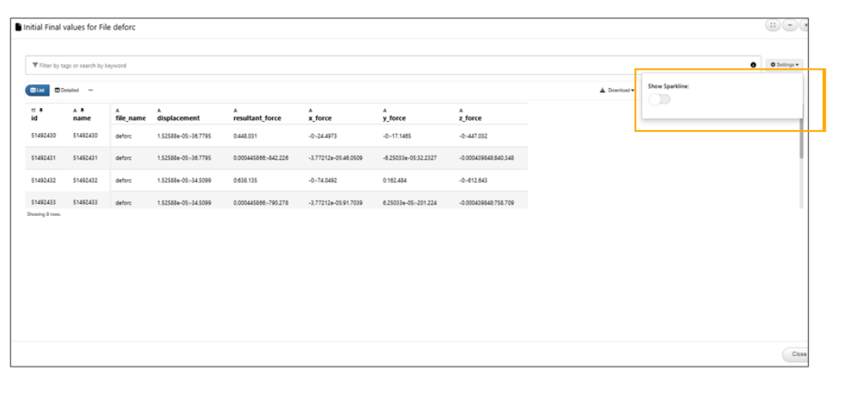
Task: Open the Download dropdown menu
Action: pyautogui.click(x=617, y=90)
